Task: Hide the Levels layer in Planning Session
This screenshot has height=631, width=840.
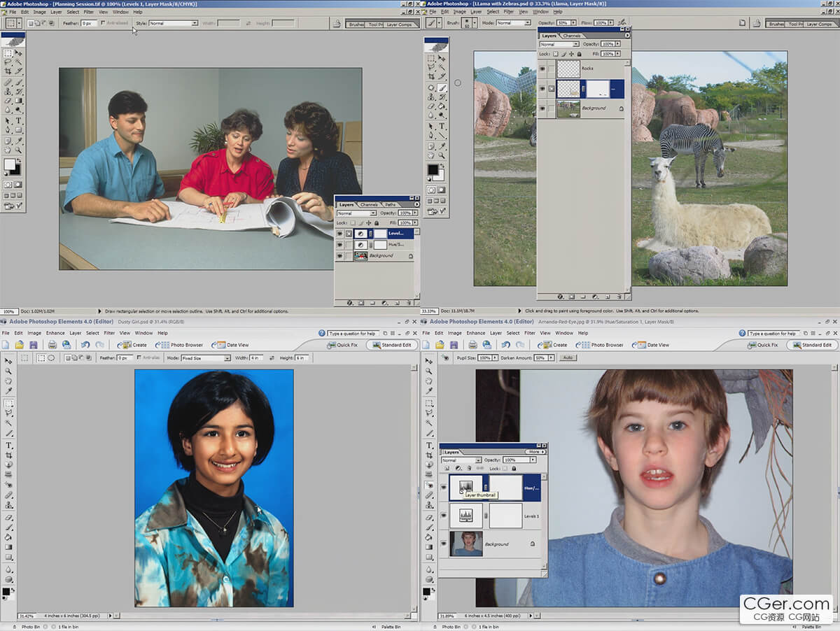Action: pyautogui.click(x=339, y=233)
